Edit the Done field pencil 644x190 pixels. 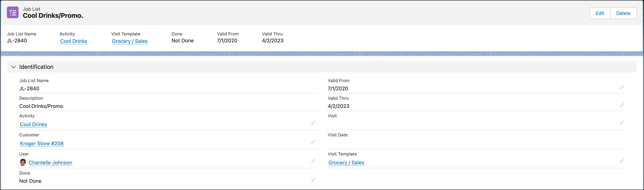click(x=313, y=180)
